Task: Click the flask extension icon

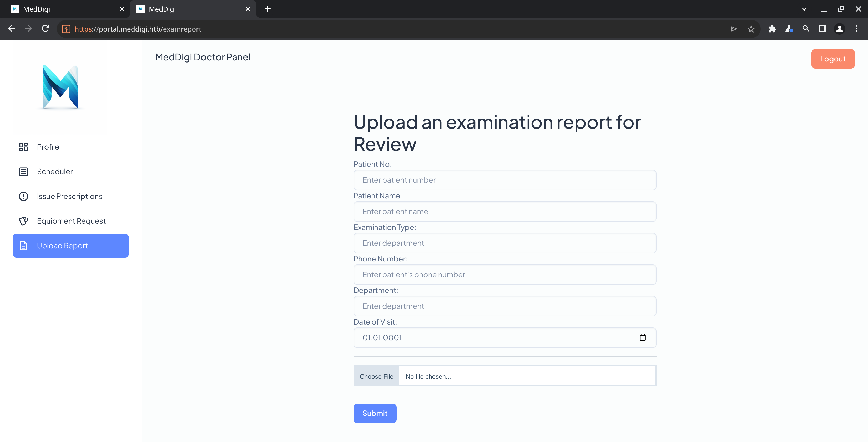Action: [789, 29]
